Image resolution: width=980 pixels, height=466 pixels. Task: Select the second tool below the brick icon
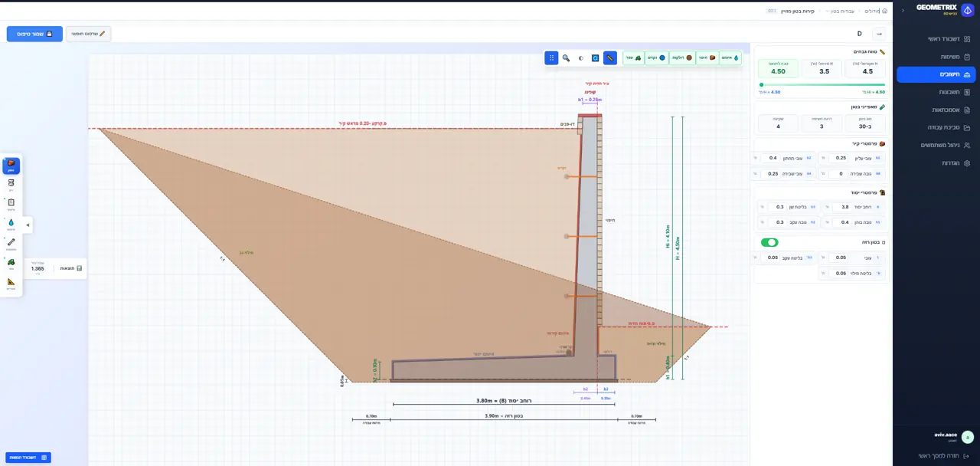pos(11,184)
